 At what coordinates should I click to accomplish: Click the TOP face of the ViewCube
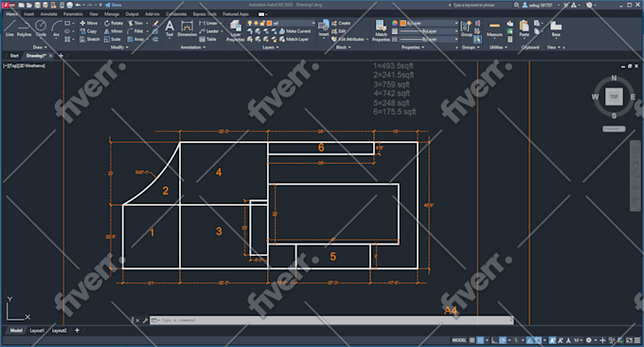(614, 97)
